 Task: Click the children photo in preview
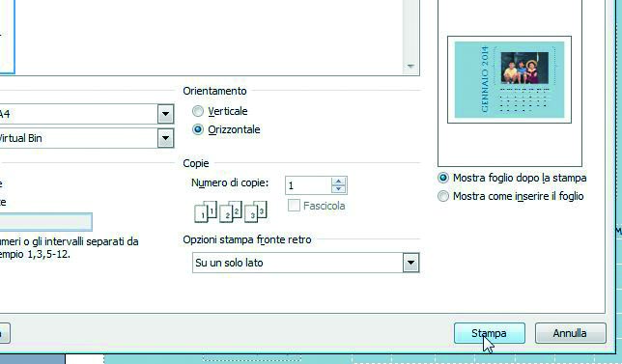click(x=524, y=68)
